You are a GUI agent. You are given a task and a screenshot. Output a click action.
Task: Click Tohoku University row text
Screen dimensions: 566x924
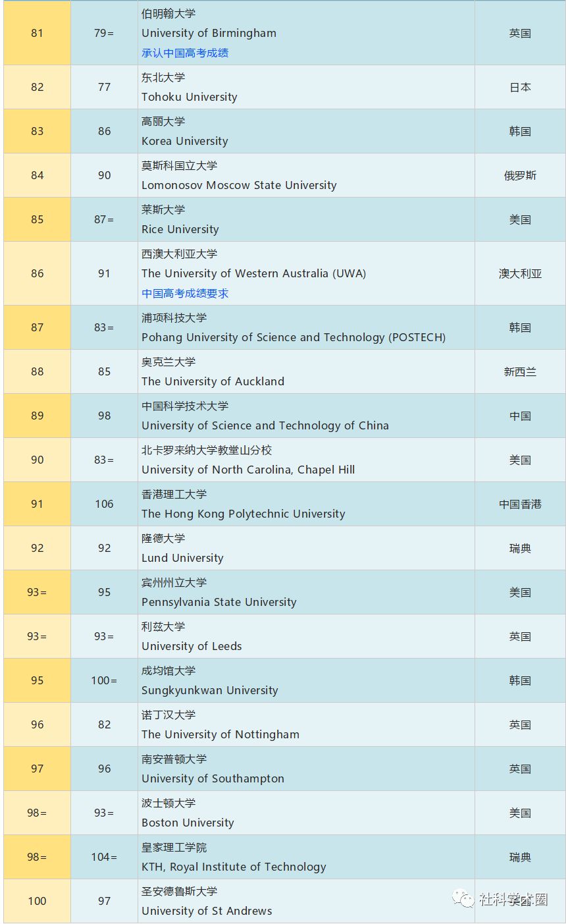pos(189,97)
